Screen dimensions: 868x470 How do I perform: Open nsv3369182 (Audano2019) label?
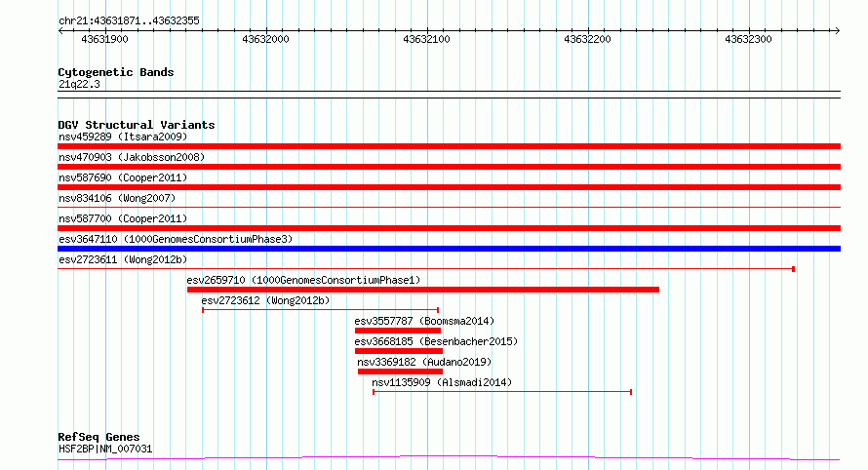point(424,362)
